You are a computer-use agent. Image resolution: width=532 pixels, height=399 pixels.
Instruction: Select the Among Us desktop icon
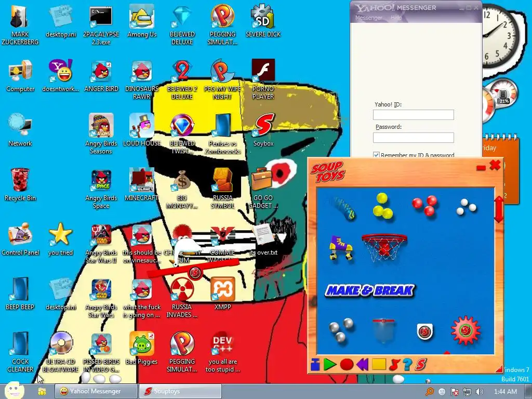tap(142, 21)
